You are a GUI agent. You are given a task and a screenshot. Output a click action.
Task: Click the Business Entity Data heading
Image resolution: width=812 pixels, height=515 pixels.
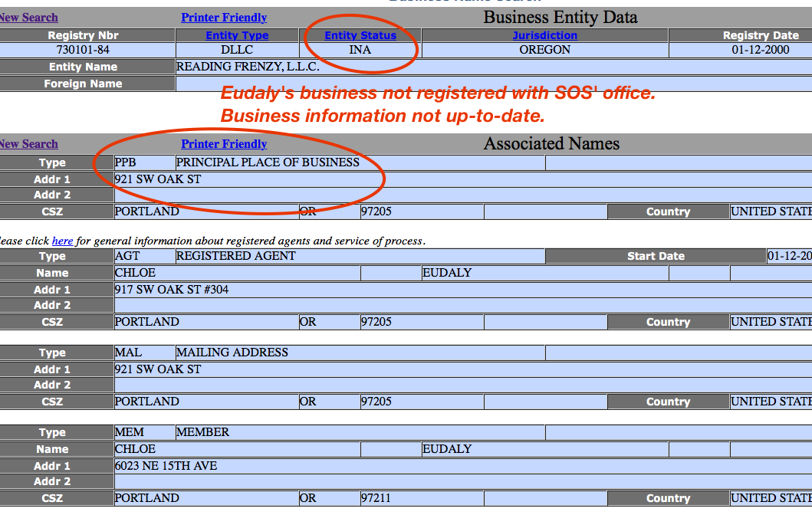pos(561,17)
